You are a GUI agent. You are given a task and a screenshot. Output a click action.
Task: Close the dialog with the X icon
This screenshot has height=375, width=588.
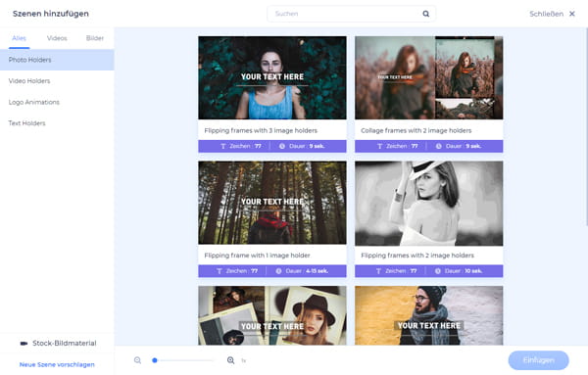[x=572, y=14]
